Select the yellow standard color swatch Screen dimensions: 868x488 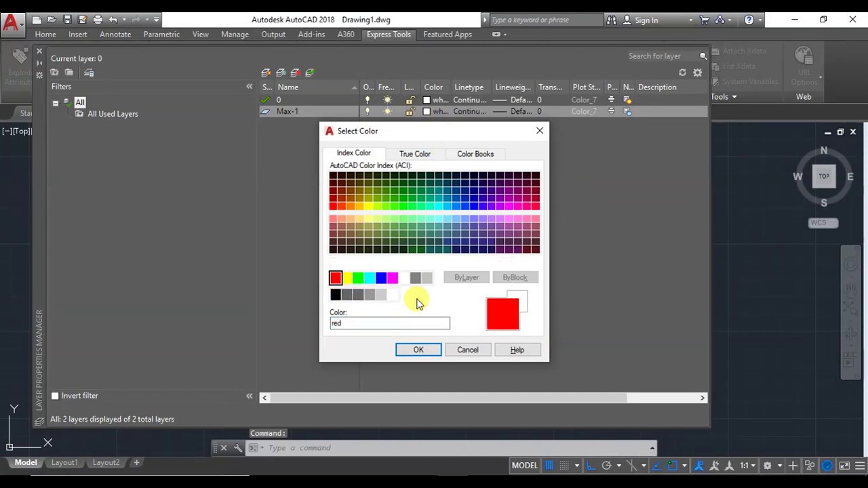click(347, 278)
